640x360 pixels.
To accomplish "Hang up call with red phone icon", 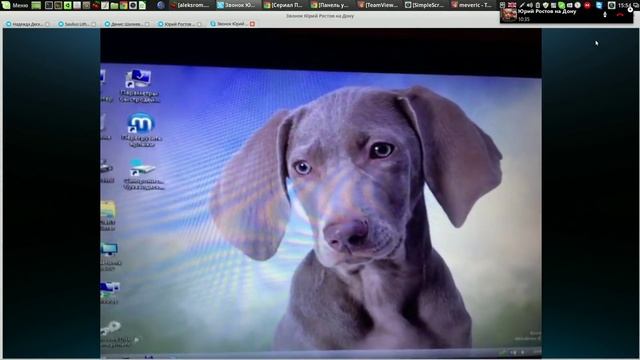I will click(620, 15).
